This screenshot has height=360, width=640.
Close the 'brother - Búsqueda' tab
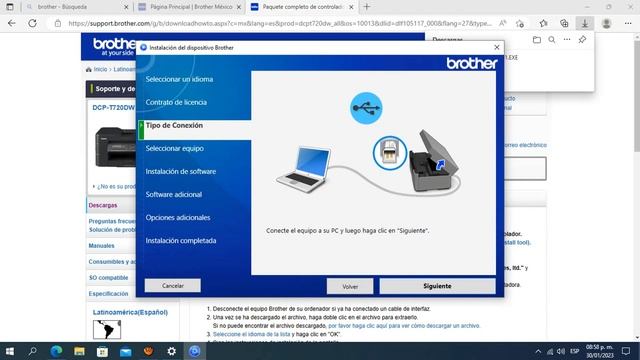126,7
